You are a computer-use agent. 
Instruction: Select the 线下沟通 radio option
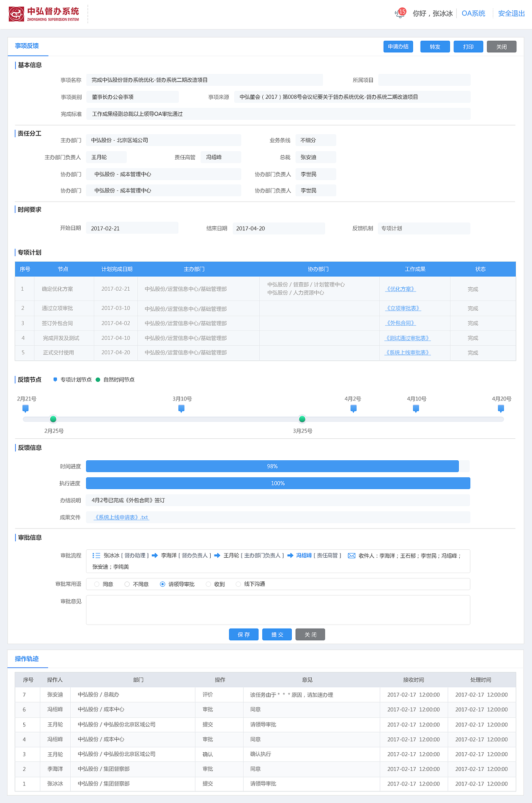(x=238, y=584)
